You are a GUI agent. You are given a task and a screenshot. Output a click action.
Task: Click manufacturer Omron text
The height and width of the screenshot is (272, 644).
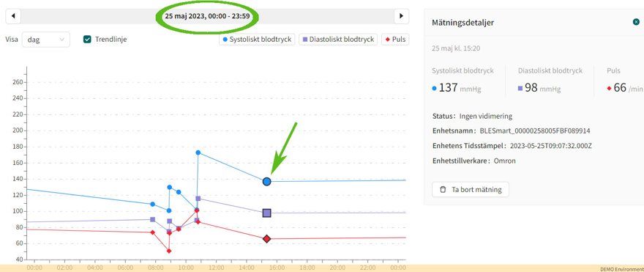pos(505,161)
